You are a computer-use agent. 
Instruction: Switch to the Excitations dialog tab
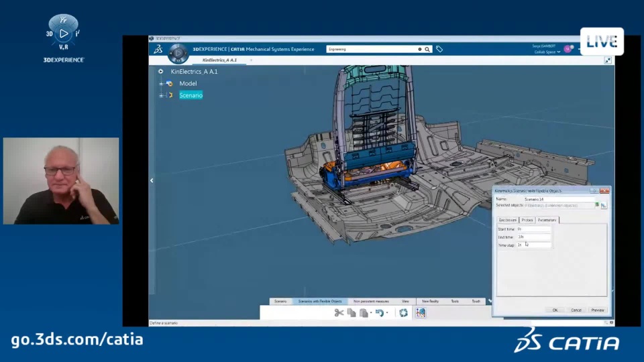coord(508,220)
